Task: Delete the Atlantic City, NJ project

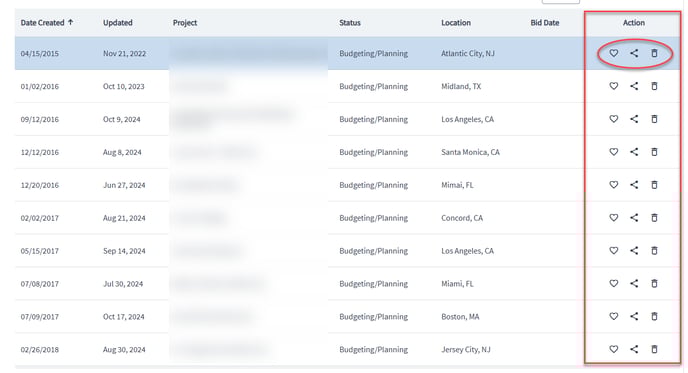Action: (654, 53)
